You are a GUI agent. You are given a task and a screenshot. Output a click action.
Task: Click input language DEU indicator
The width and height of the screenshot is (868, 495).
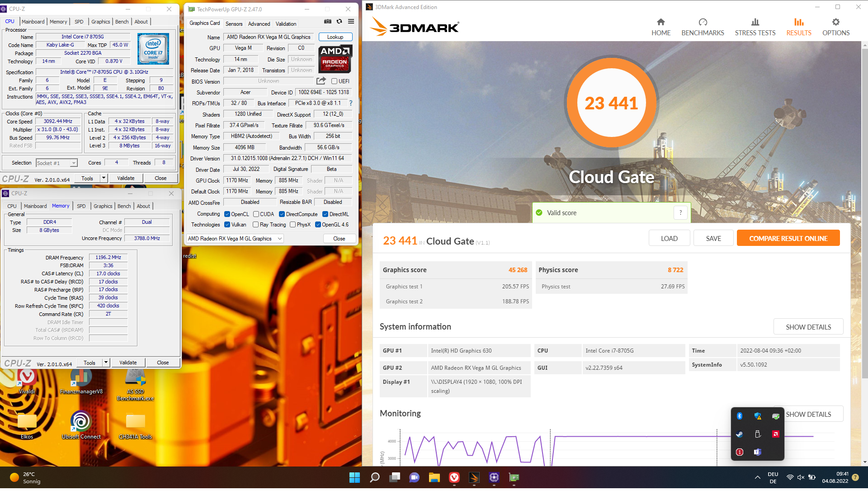(x=773, y=477)
